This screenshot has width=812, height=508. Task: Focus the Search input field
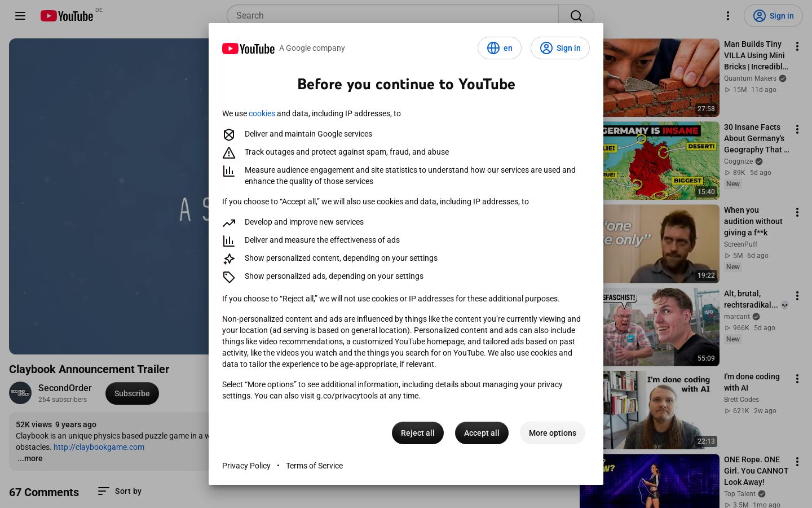pyautogui.click(x=392, y=16)
